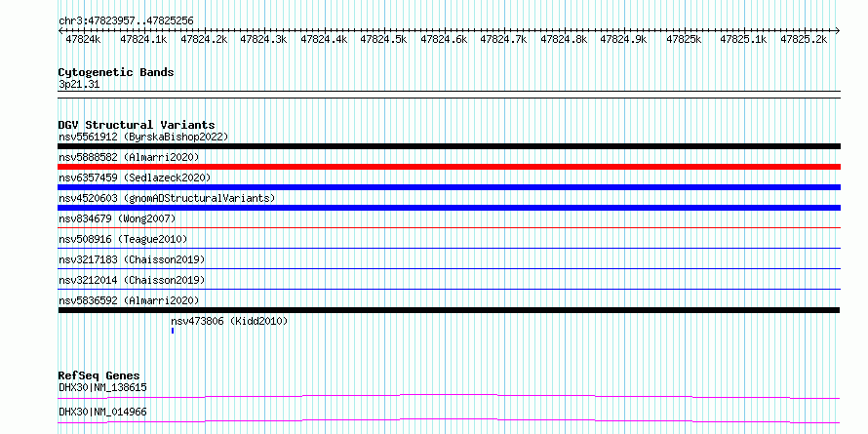Click the 47824.7k ruler tick label
The height and width of the screenshot is (434, 868).
tap(503, 39)
